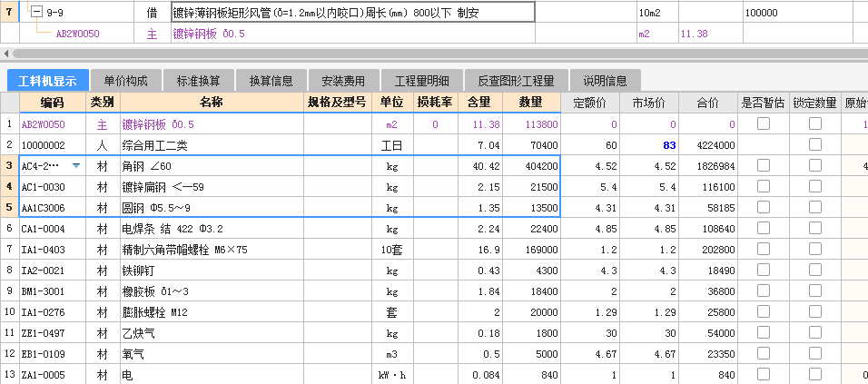Click the name cell 圆钢 Φ5.5~9
Image resolution: width=868 pixels, height=384 pixels.
click(x=212, y=208)
